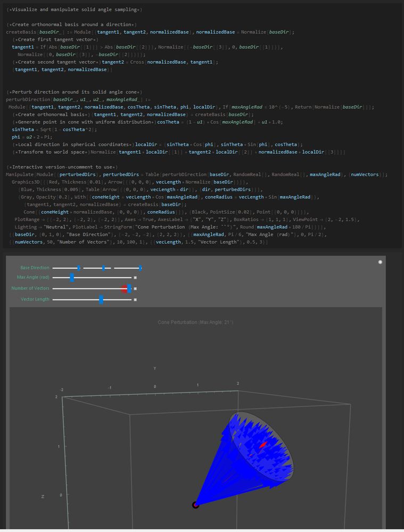
Task: Click the first Base Direction slider thumb
Action: [x=79, y=268]
